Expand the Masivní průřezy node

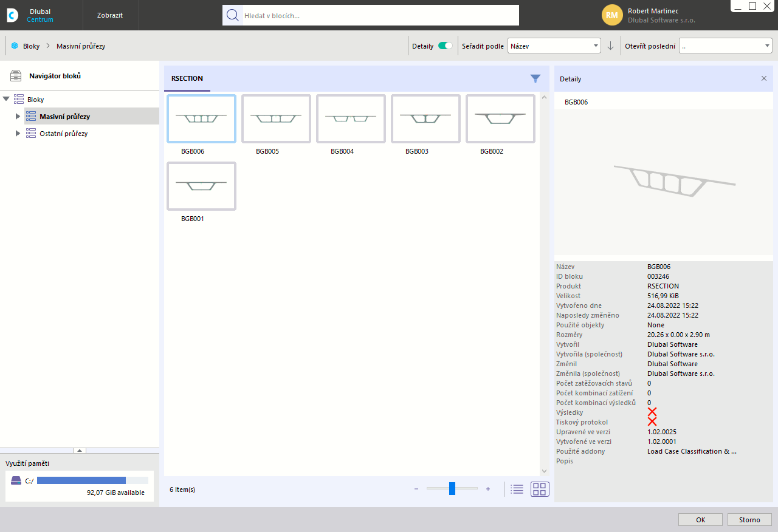18,116
